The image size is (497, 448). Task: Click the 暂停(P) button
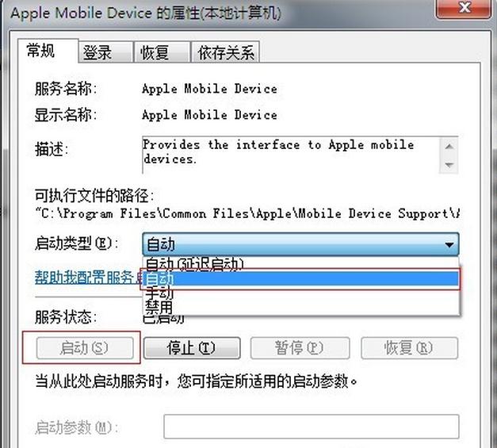(300, 348)
